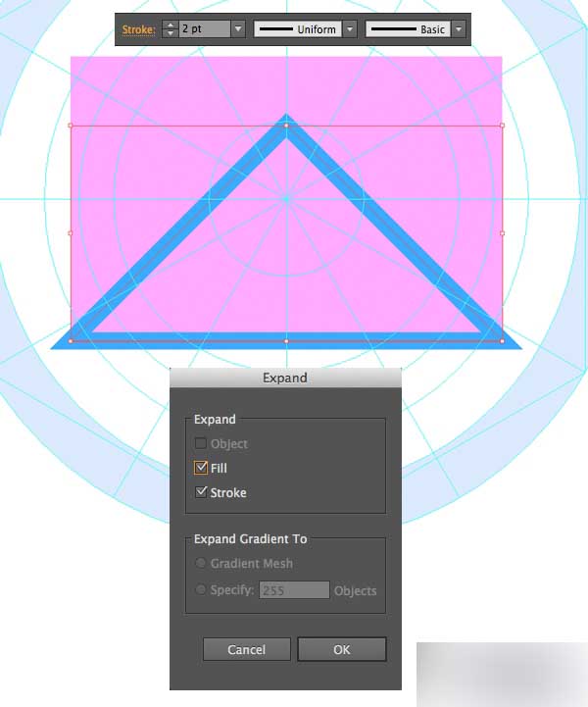Confirm the Expand dialog with OK
The image size is (588, 707).
click(342, 649)
